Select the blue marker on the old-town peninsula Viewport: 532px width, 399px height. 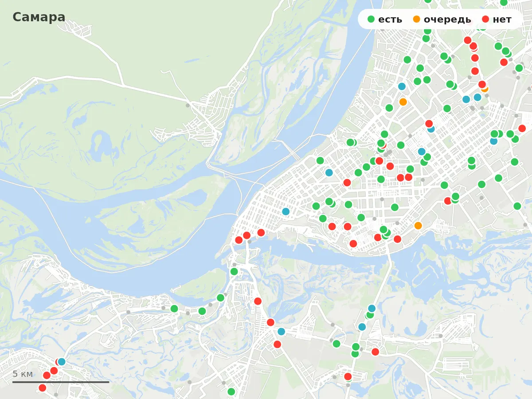click(x=286, y=212)
